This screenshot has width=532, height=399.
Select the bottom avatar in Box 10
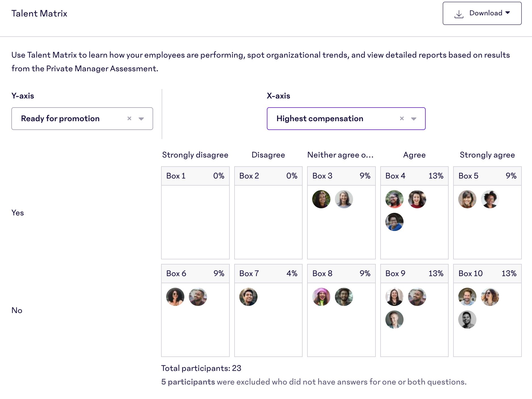(467, 319)
